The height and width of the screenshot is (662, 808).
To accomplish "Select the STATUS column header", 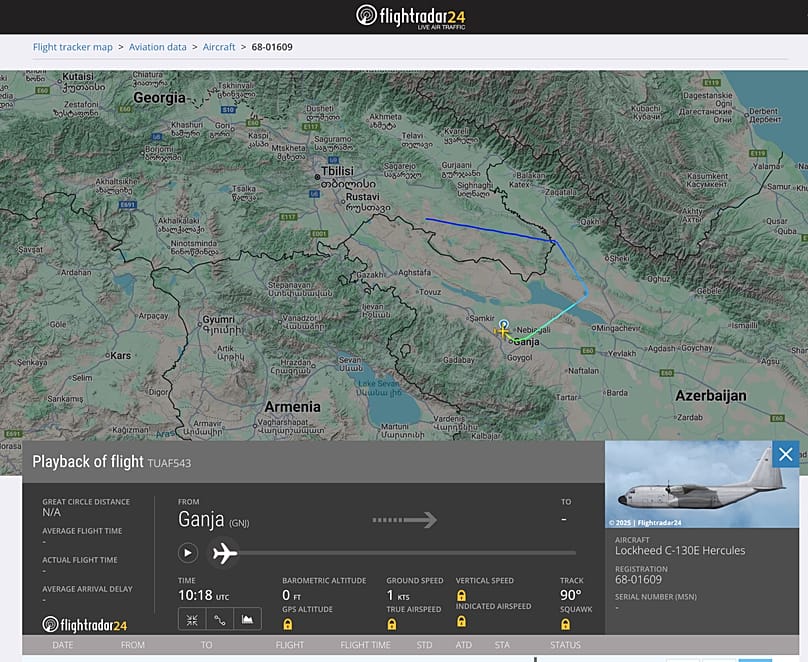I will (x=566, y=645).
